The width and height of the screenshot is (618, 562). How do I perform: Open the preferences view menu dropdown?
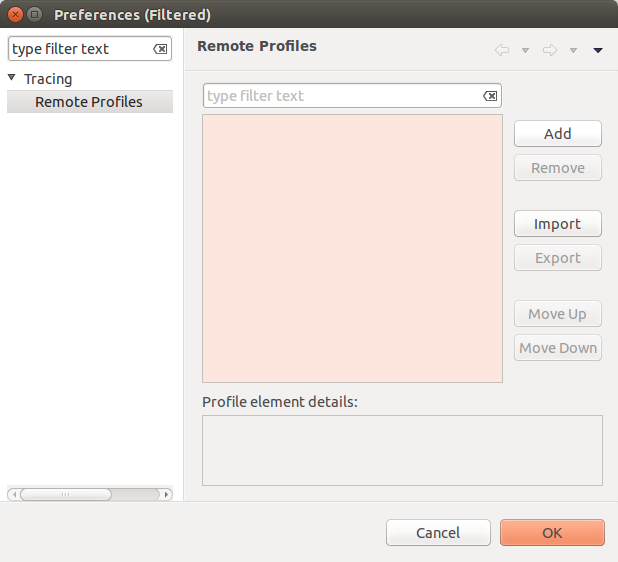tap(598, 50)
